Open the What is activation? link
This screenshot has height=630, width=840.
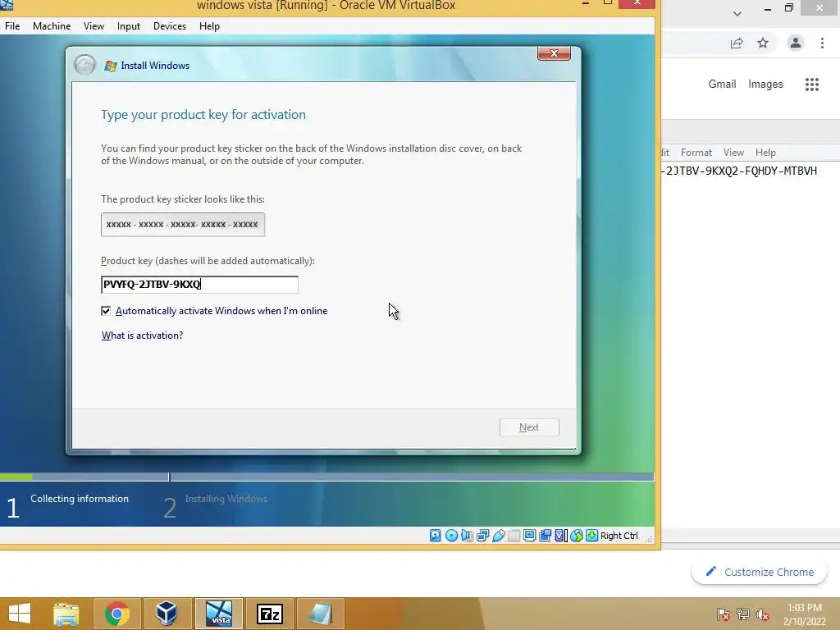coord(143,336)
